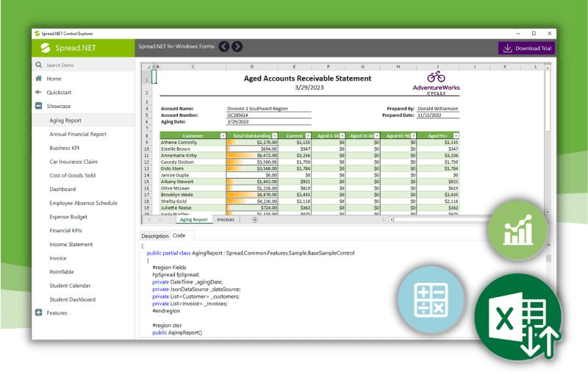This screenshot has width=588, height=375.
Task: Open the Current column filter dropdown
Action: (308, 136)
